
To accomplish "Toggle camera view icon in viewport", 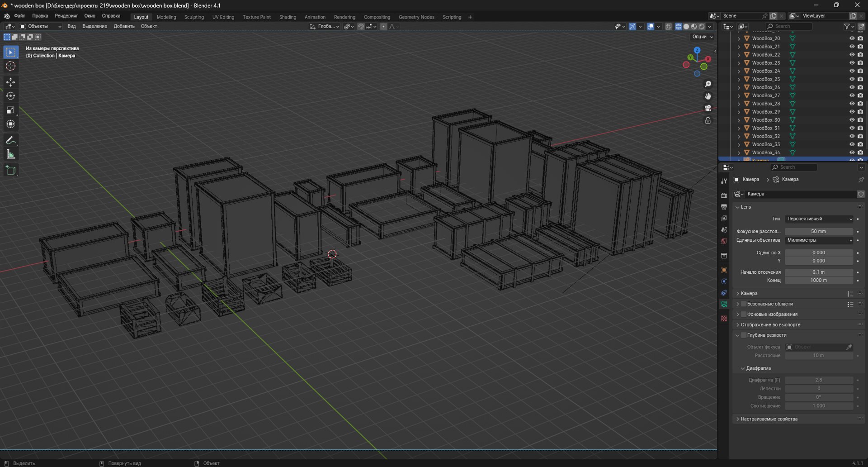I will (x=708, y=108).
